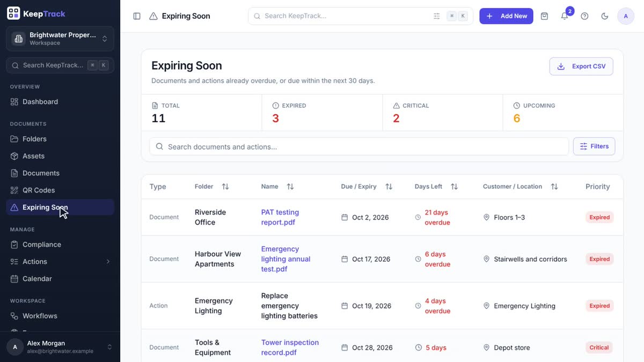
Task: Open Calendar in the sidebar
Action: (x=60, y=279)
